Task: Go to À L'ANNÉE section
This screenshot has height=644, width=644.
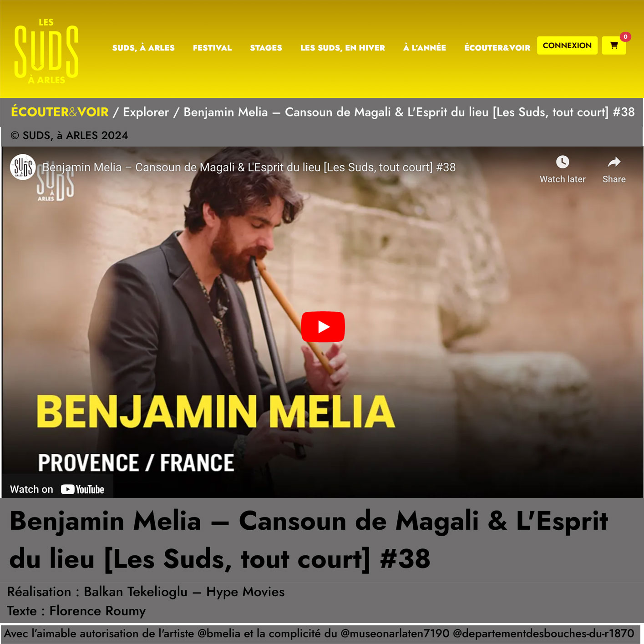Action: (x=425, y=48)
